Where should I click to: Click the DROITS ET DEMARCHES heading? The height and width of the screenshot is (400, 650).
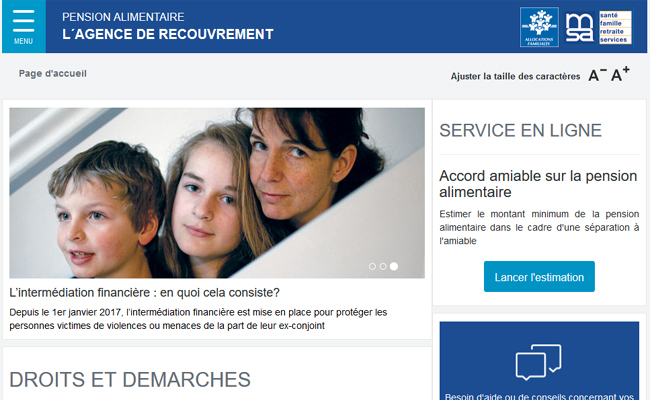pyautogui.click(x=130, y=379)
